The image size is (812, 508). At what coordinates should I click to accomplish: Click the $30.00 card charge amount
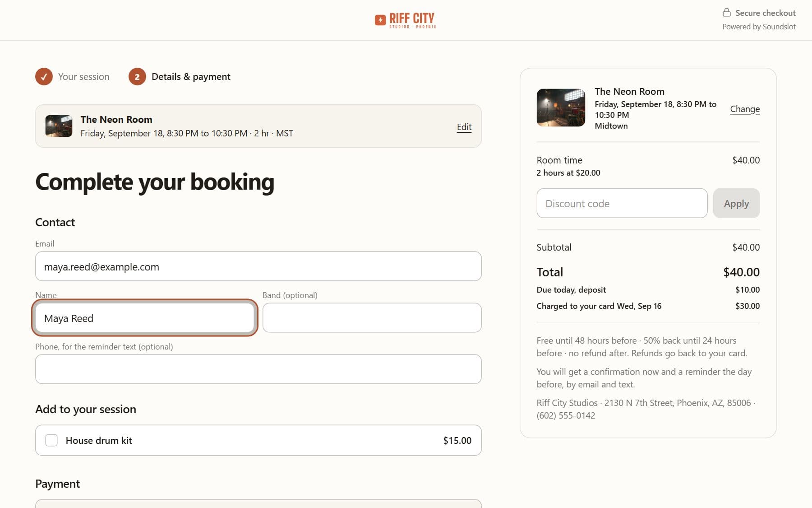[747, 306]
